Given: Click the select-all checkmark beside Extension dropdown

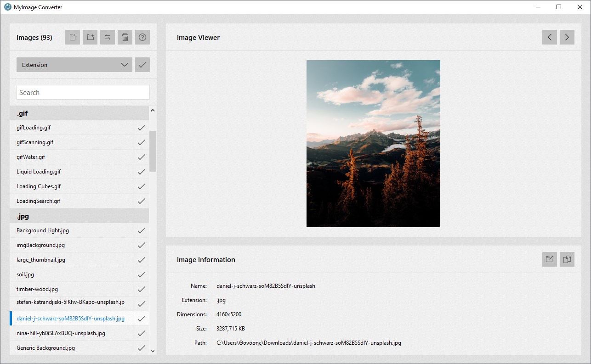Looking at the screenshot, I should (x=142, y=65).
